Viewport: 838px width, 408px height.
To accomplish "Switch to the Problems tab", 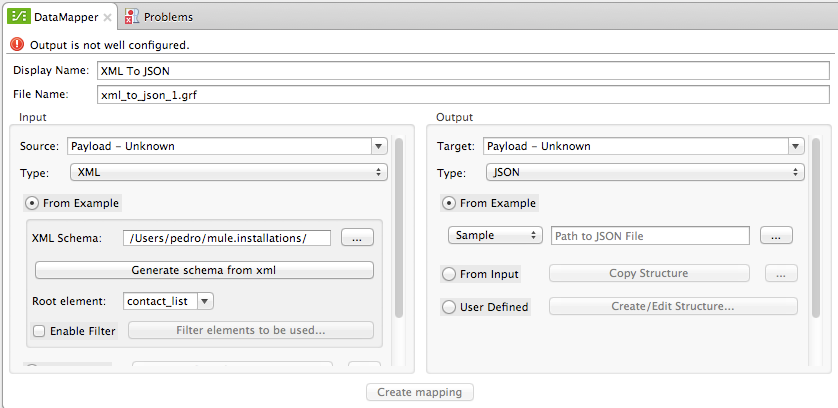I will tap(158, 17).
